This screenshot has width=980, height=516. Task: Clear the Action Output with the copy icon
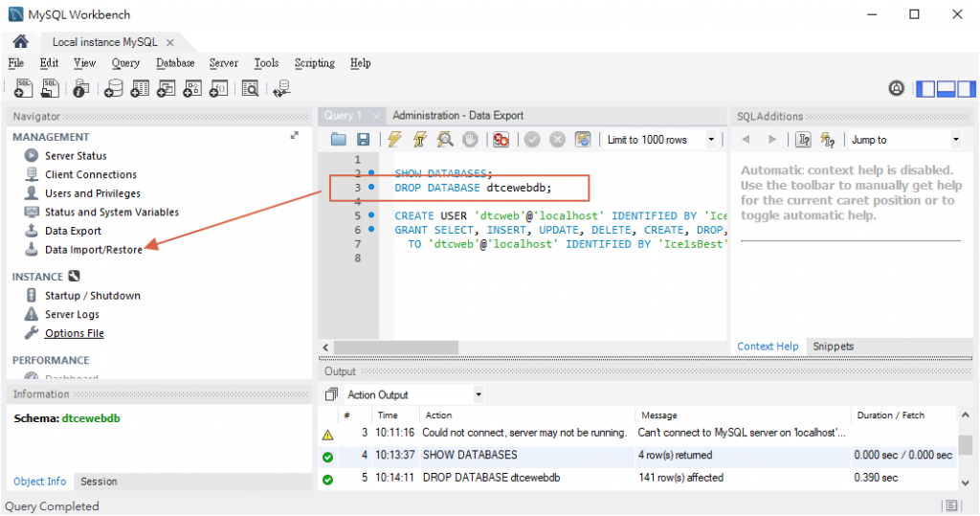[331, 394]
